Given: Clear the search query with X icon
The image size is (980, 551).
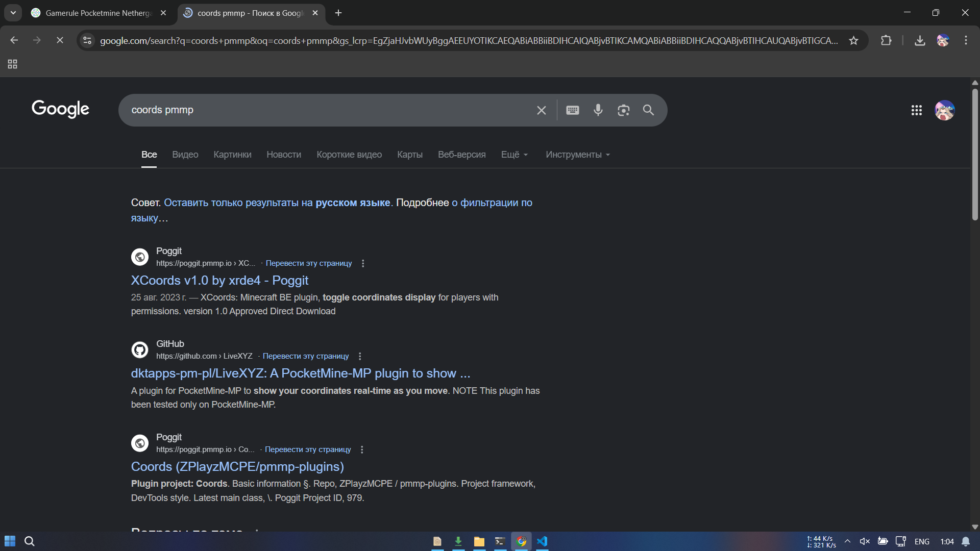Looking at the screenshot, I should (542, 110).
